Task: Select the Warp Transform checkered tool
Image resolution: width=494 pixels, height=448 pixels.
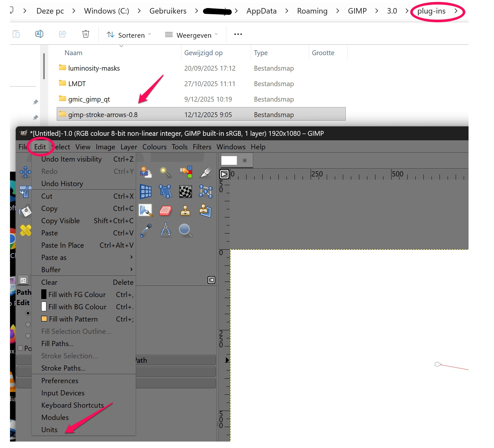Action: [186, 192]
